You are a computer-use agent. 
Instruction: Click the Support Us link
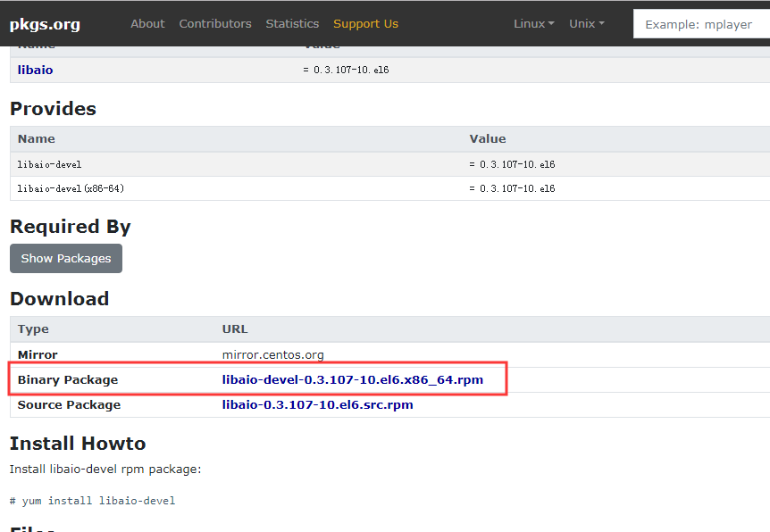pos(365,24)
